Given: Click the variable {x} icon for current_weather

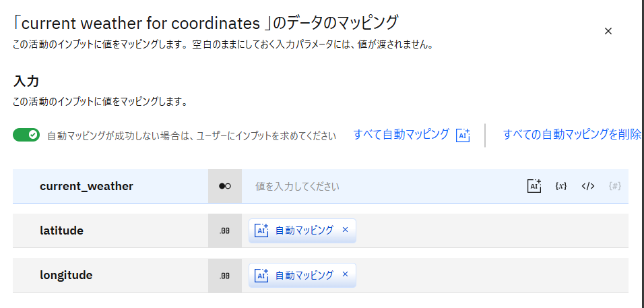Looking at the screenshot, I should (561, 187).
